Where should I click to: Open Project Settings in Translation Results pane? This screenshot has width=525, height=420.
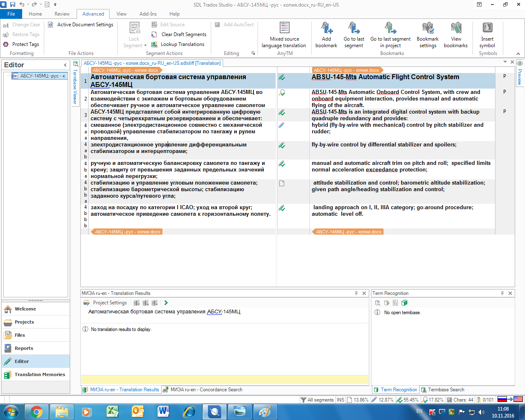[105, 303]
